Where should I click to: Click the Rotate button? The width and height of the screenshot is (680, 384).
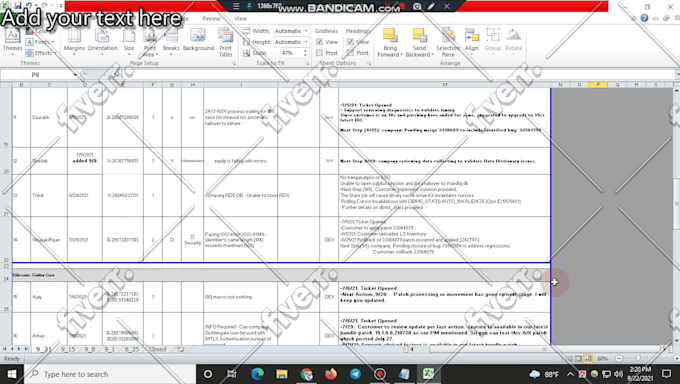(x=513, y=41)
